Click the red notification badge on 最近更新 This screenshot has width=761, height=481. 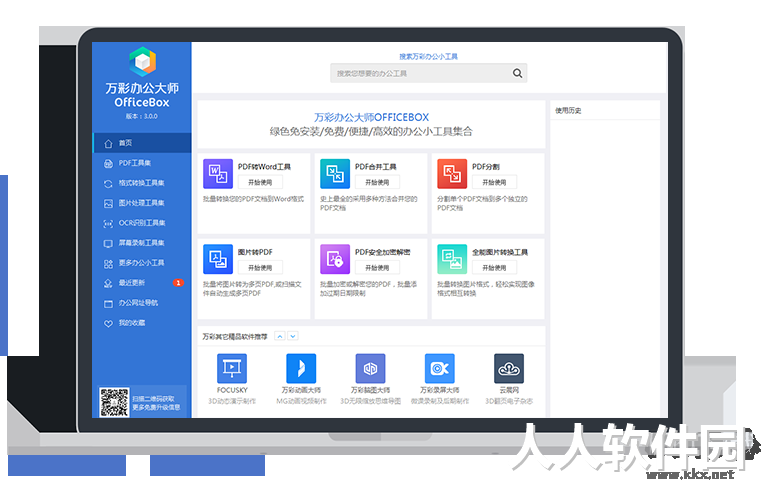pos(178,282)
